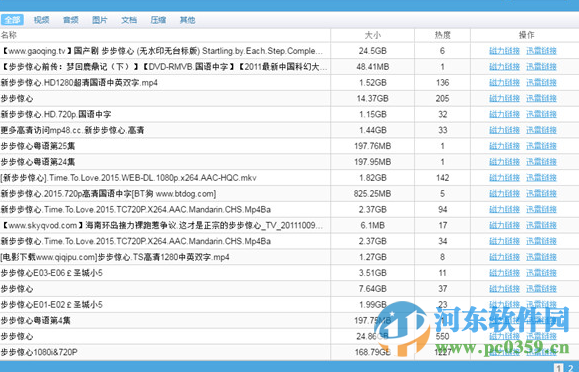Click the 197.95MB size cell
Screen dimensions: 579x372
tap(373, 162)
